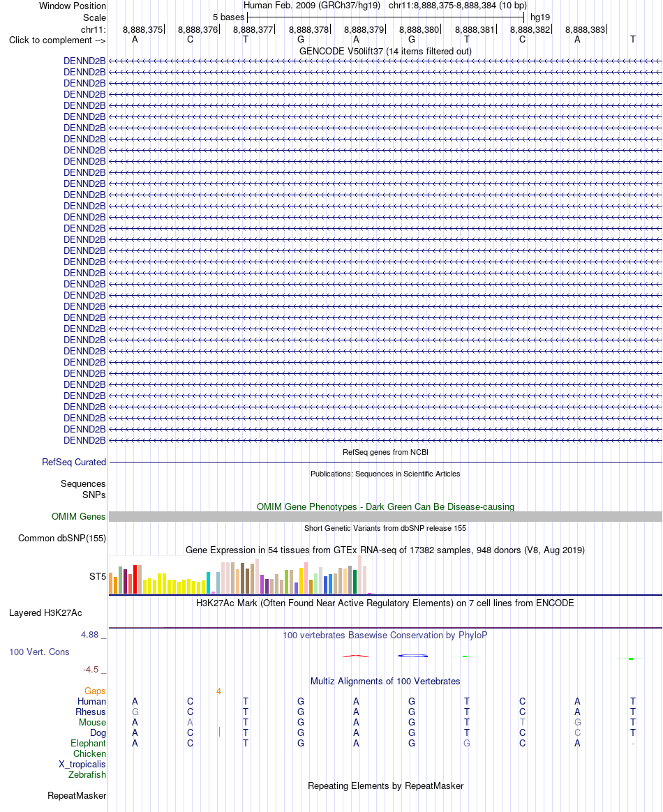This screenshot has width=663, height=812.
Task: Click the Sequences SNPs track label
Action: pyautogui.click(x=83, y=490)
